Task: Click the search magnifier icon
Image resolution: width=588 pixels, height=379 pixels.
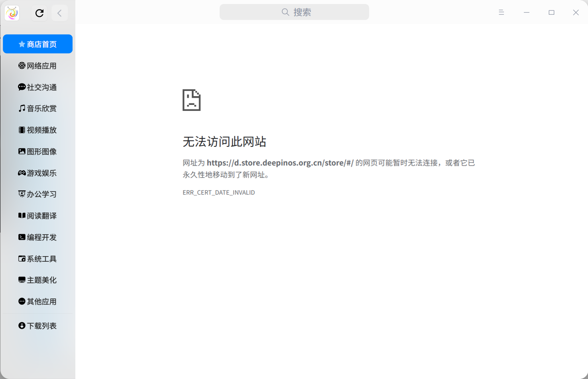Action: click(x=285, y=12)
